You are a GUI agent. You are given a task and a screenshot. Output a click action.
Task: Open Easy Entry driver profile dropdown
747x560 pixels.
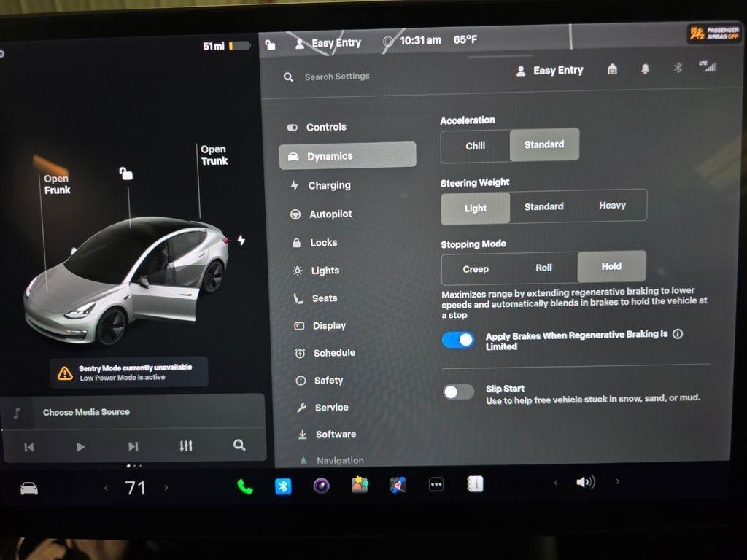[550, 71]
